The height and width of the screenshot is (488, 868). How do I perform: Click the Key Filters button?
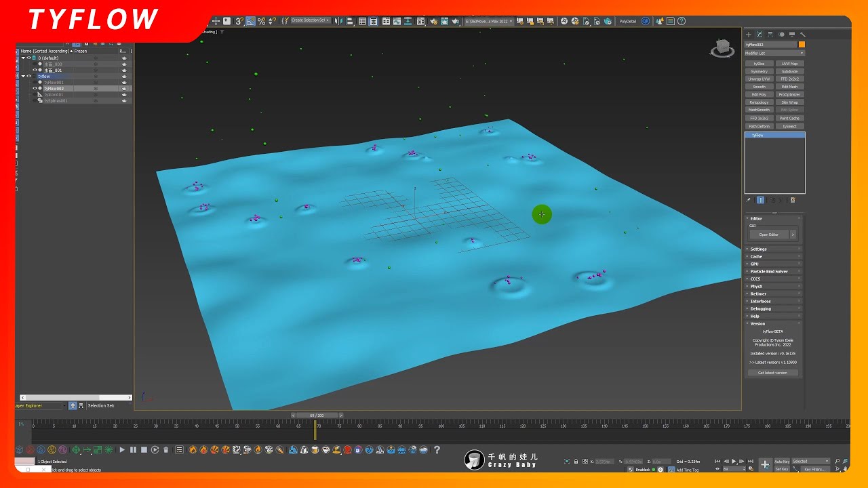[x=814, y=469]
